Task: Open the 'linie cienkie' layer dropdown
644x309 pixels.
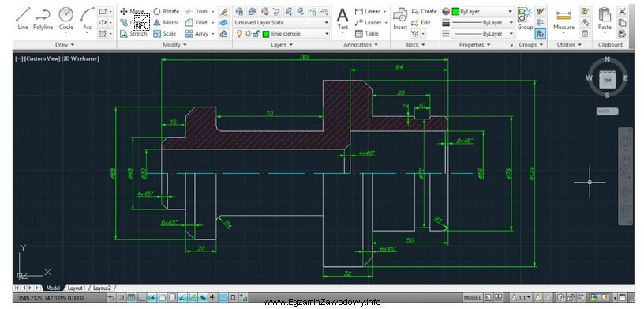Action: (281, 34)
